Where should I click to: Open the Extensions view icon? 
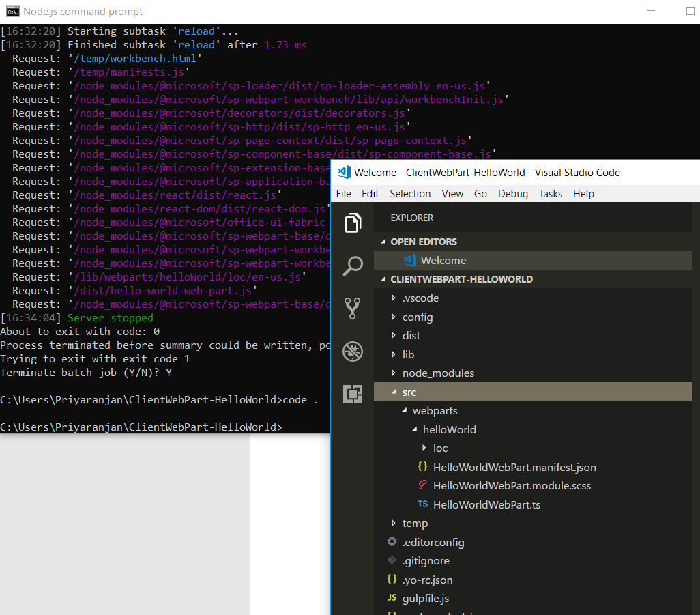[x=353, y=394]
